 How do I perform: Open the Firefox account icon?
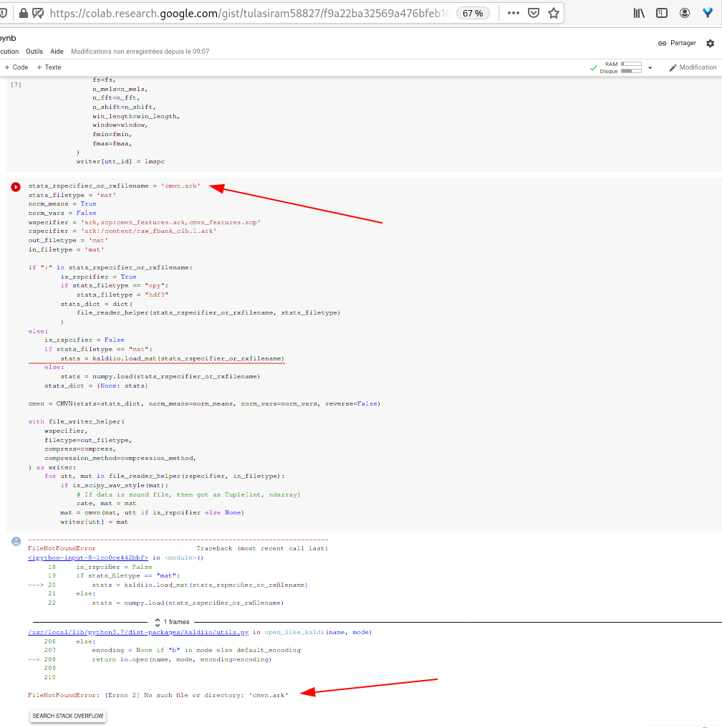pos(684,12)
